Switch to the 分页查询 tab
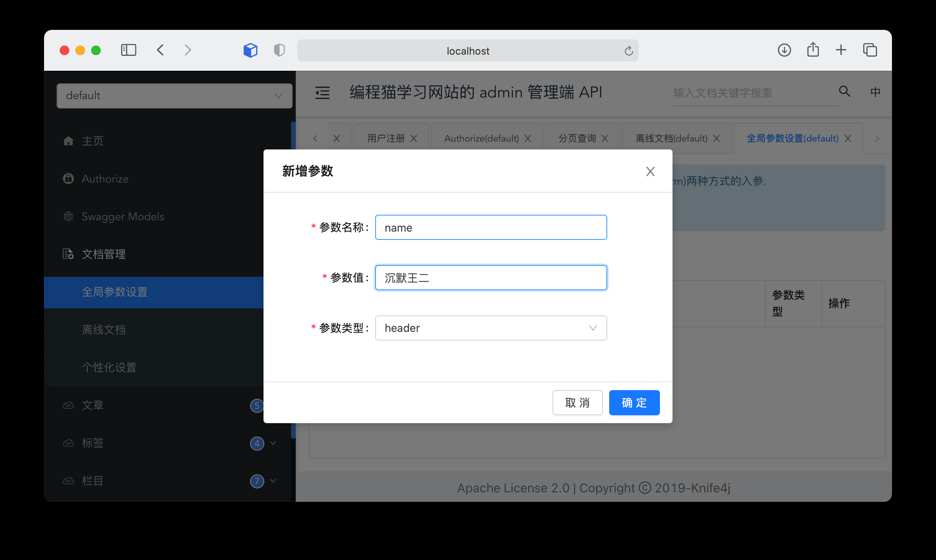Viewport: 936px width, 560px height. 577,138
